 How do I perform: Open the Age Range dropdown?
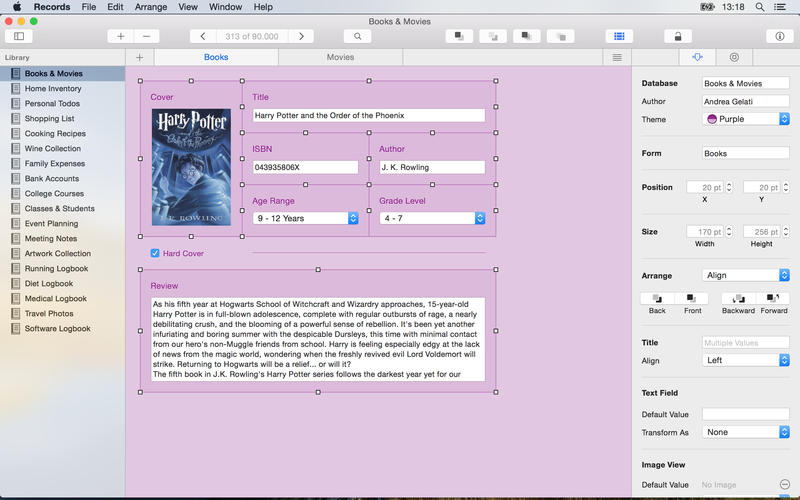(305, 218)
